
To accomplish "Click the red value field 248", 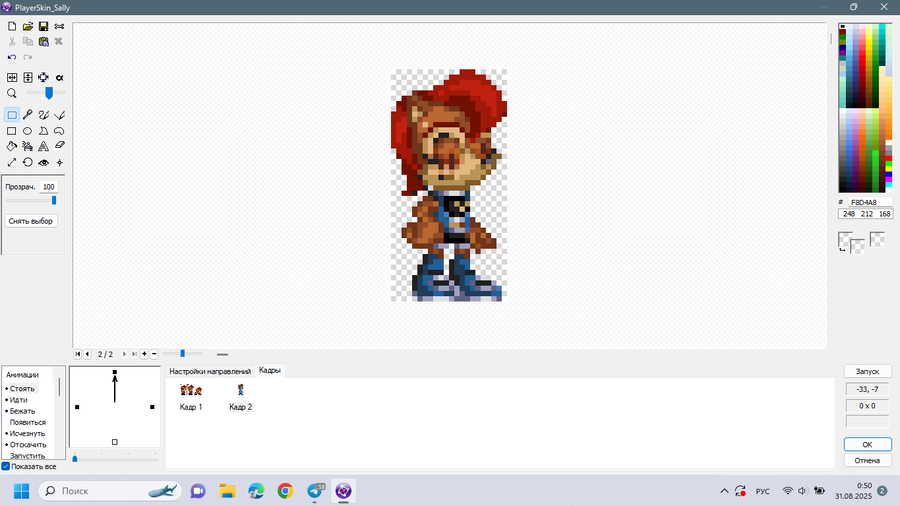I will coord(849,213).
